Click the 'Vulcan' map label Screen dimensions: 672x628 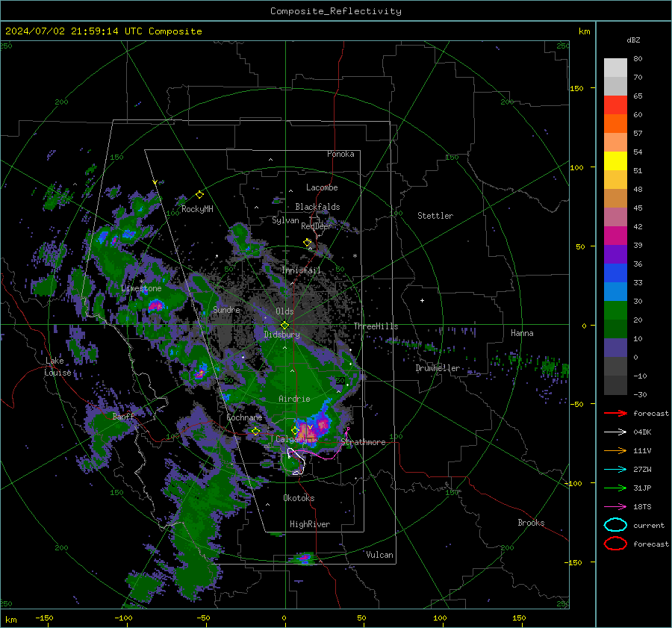point(379,555)
